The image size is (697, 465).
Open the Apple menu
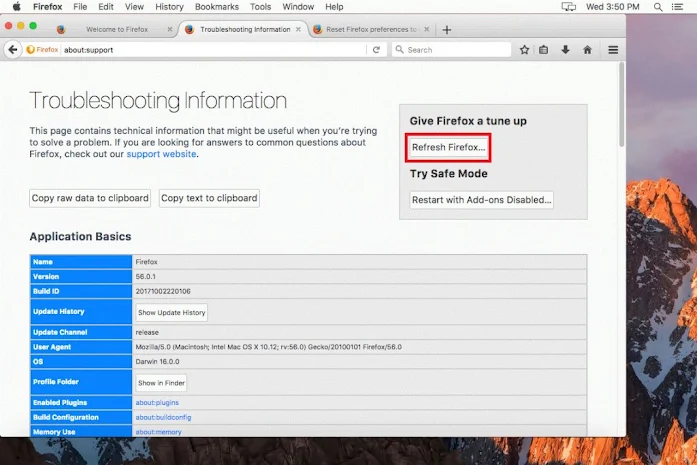point(16,7)
